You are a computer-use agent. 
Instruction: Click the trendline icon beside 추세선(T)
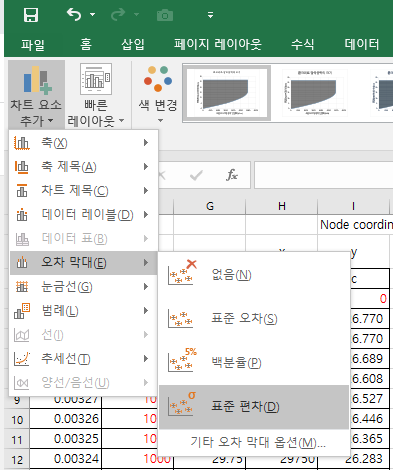tap(22, 359)
